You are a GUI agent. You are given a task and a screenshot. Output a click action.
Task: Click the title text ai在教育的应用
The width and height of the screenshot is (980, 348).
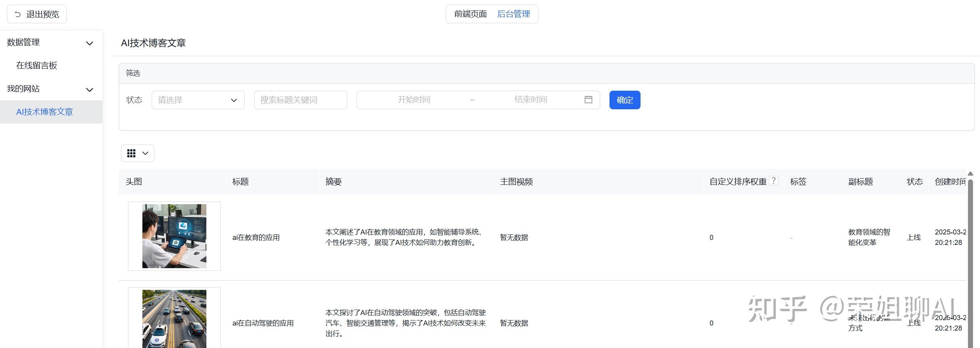coord(256,238)
